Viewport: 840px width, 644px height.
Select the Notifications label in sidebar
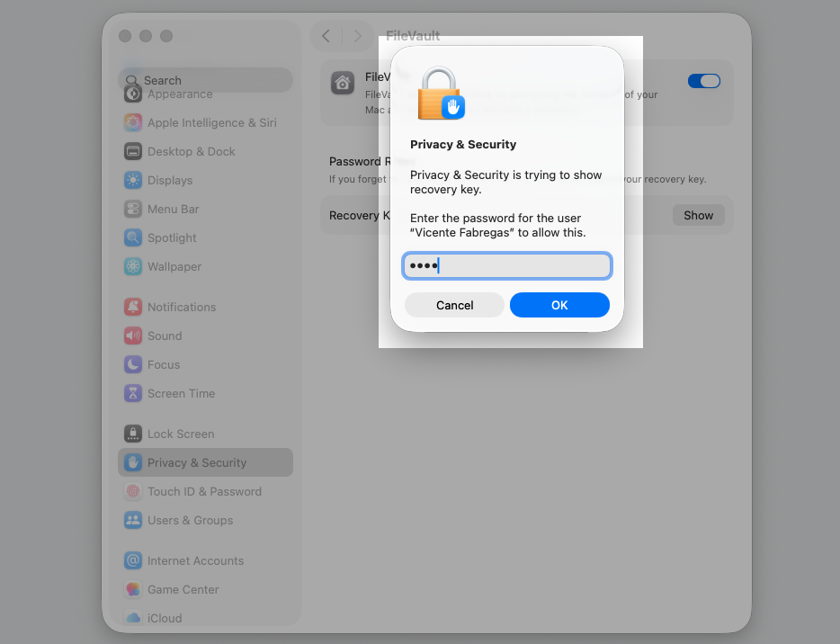[182, 308]
